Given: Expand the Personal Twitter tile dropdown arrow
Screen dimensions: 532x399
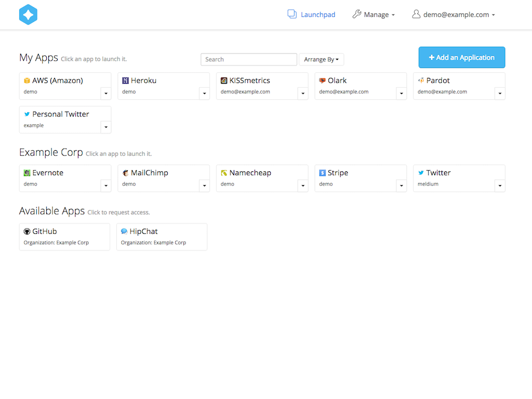Looking at the screenshot, I should coord(106,127).
